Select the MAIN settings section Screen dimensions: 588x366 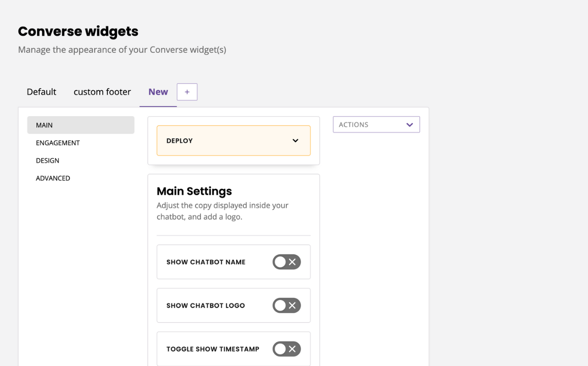click(44, 124)
